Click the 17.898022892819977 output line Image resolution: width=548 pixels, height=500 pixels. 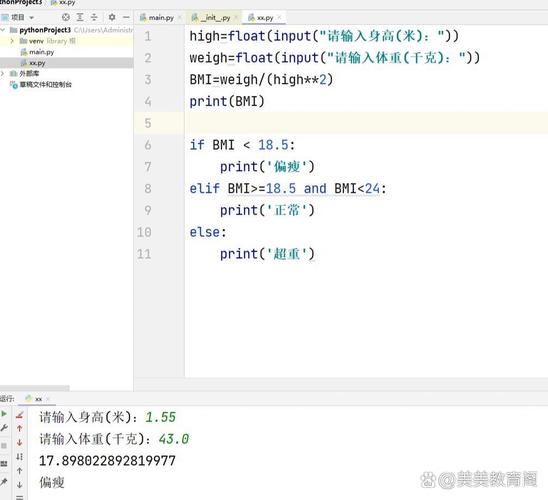click(107, 461)
